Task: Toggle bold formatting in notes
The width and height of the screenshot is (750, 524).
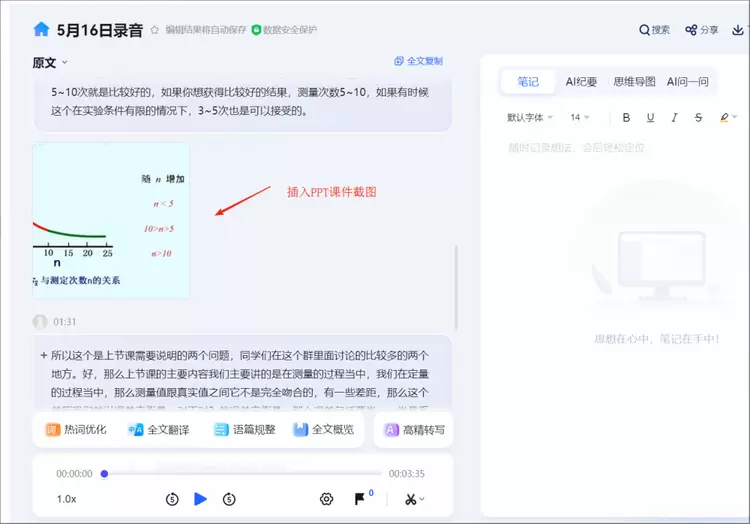Action: click(x=627, y=118)
